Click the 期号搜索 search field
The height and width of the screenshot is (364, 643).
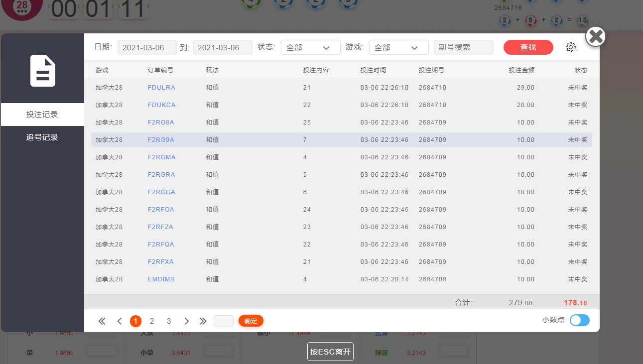tap(463, 47)
